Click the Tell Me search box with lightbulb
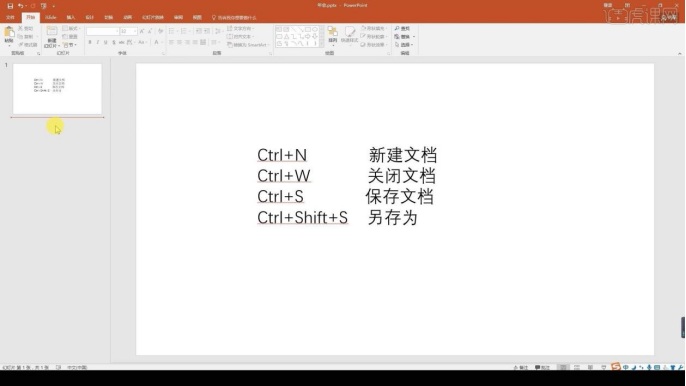The height and width of the screenshot is (386, 686). (x=234, y=18)
